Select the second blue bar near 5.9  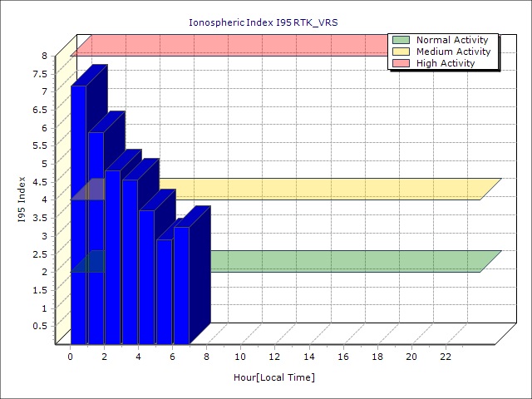pos(96,233)
